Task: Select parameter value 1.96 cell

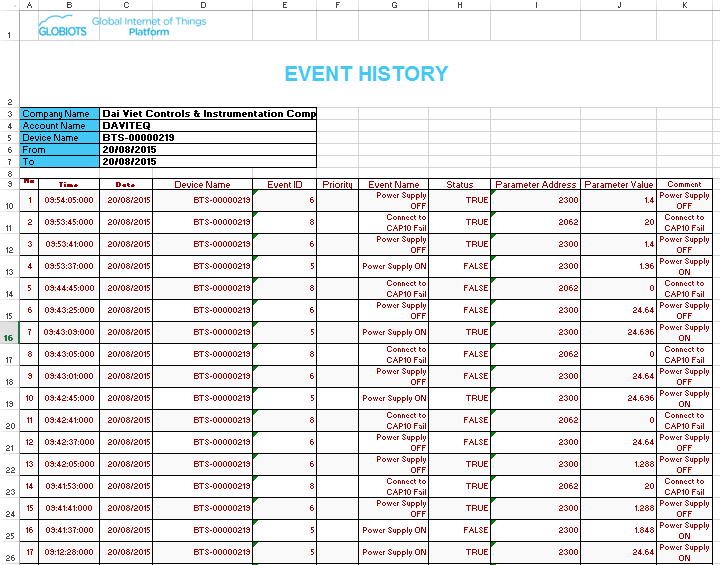Action: [619, 266]
